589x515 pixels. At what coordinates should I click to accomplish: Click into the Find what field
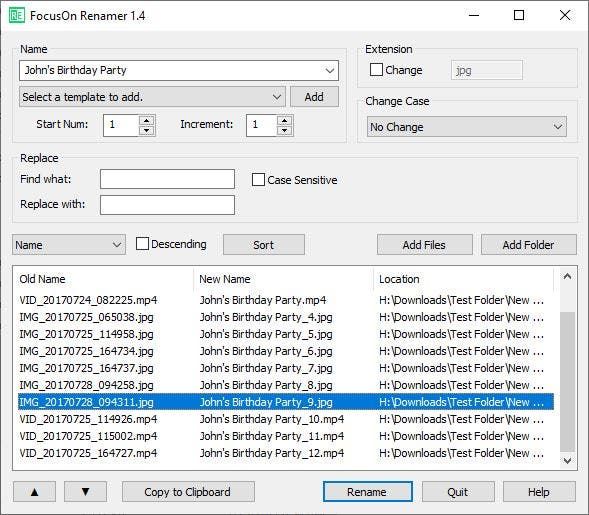167,179
